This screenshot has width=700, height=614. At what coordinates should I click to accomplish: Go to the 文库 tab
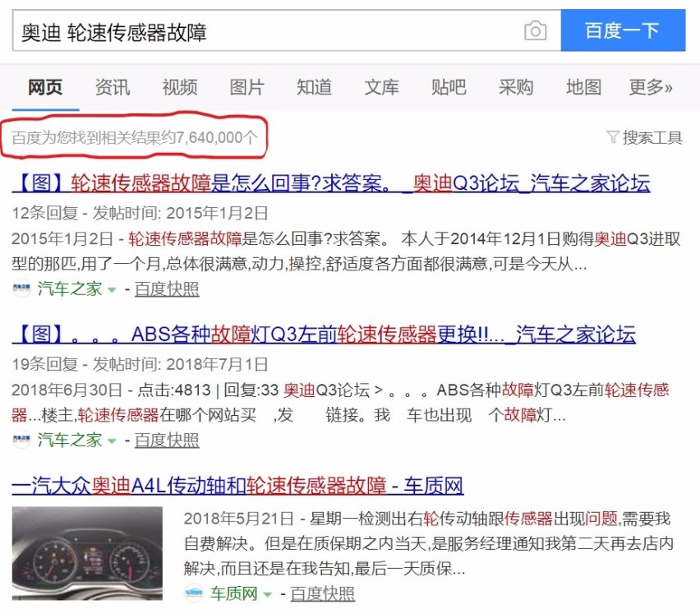(382, 87)
